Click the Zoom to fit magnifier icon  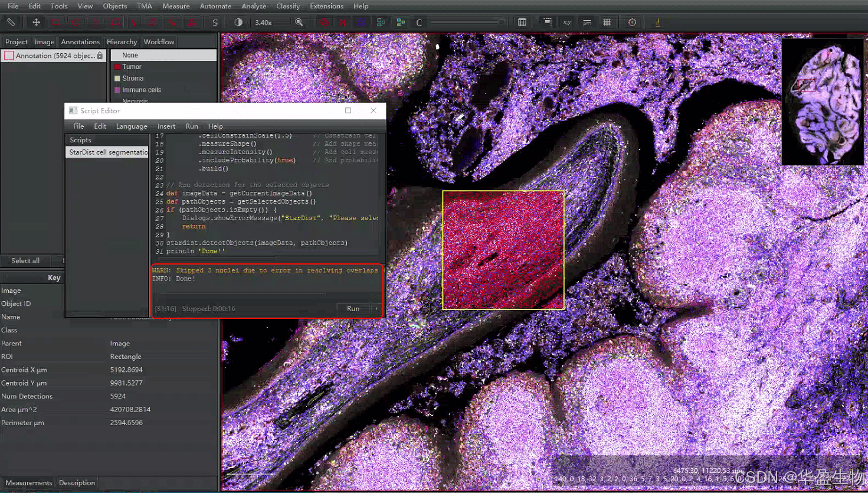pos(299,22)
